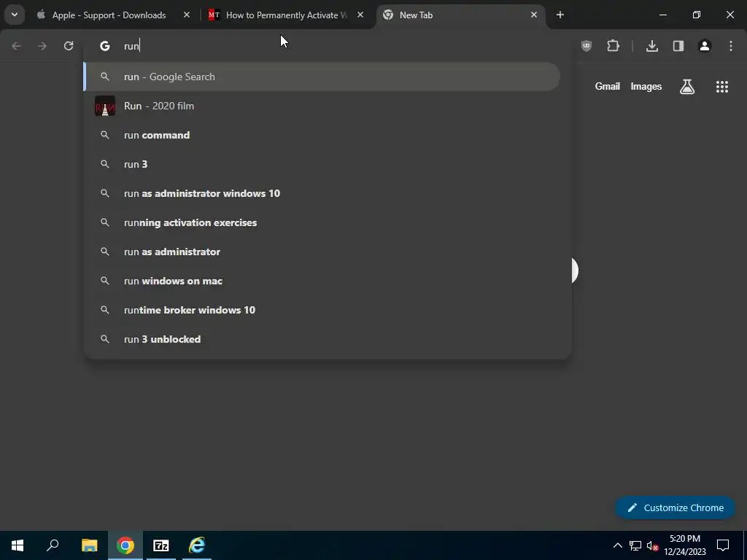Click the search icon beside 'run command'
This screenshot has height=560, width=747.
tap(105, 135)
